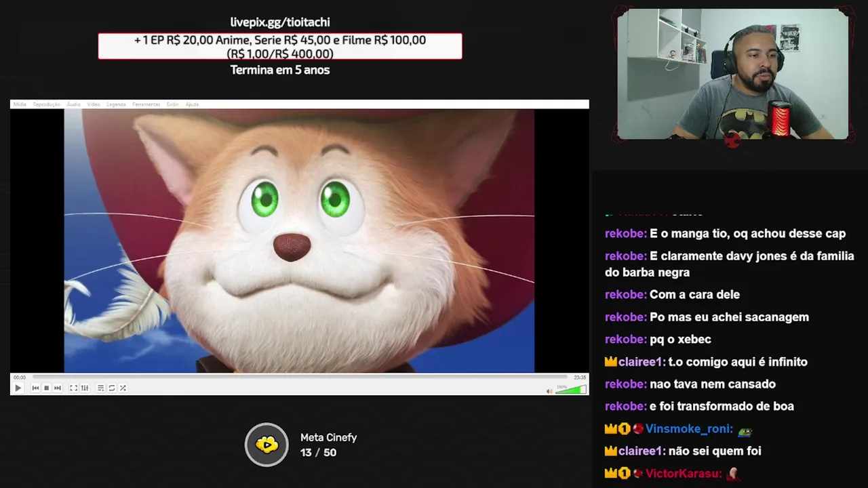Click the crown badge beside Vinsmoke_roni
This screenshot has height=488, width=868.
(611, 429)
